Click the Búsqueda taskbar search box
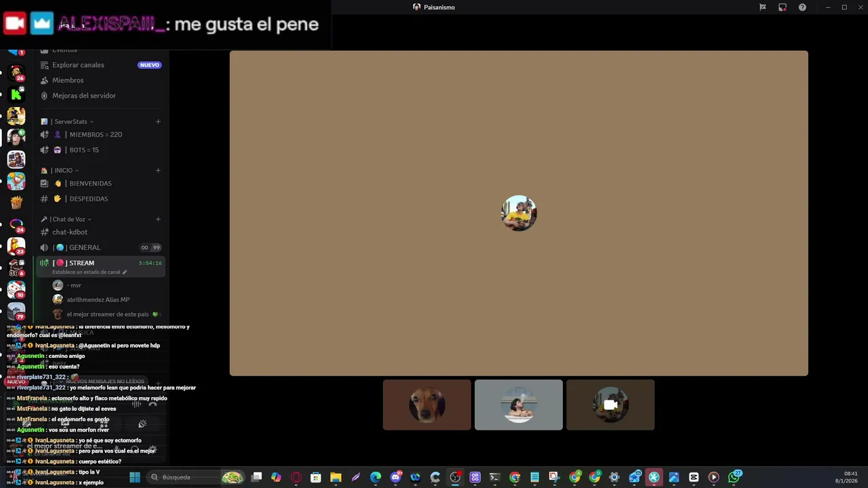Viewport: 868px width, 488px height. pos(195,477)
